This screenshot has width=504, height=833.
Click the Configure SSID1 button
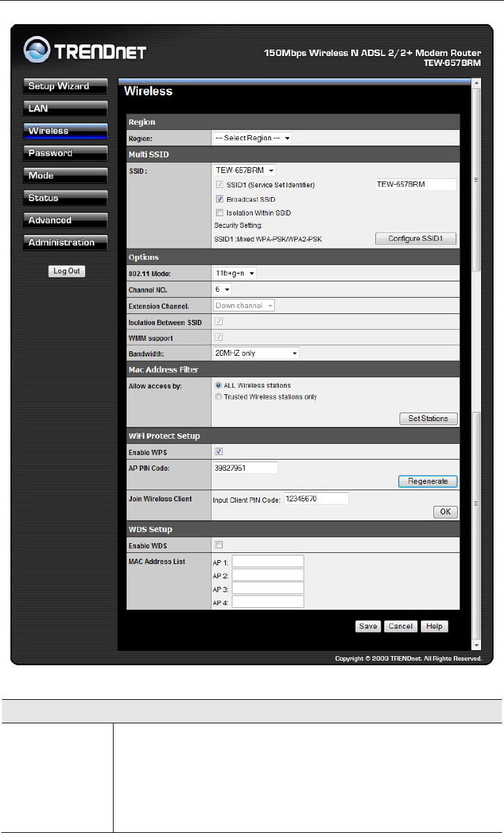point(415,239)
